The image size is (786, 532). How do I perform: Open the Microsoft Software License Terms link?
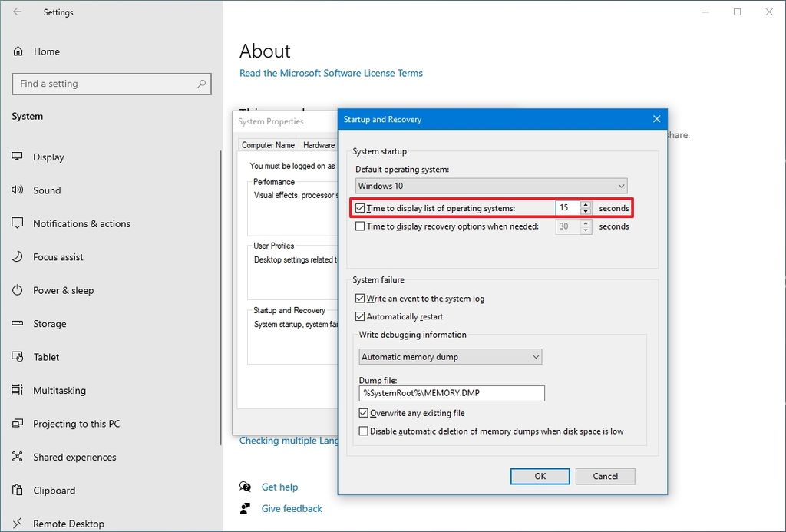point(330,73)
